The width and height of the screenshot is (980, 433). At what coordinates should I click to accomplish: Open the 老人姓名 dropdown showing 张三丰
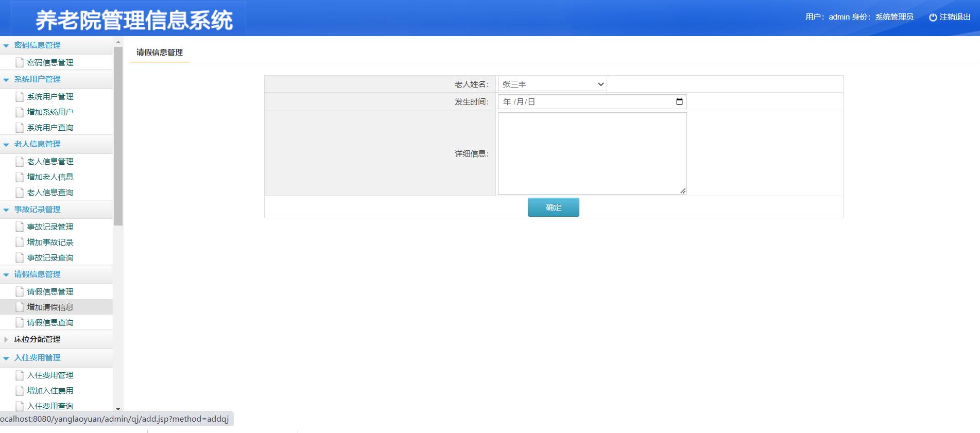[552, 84]
